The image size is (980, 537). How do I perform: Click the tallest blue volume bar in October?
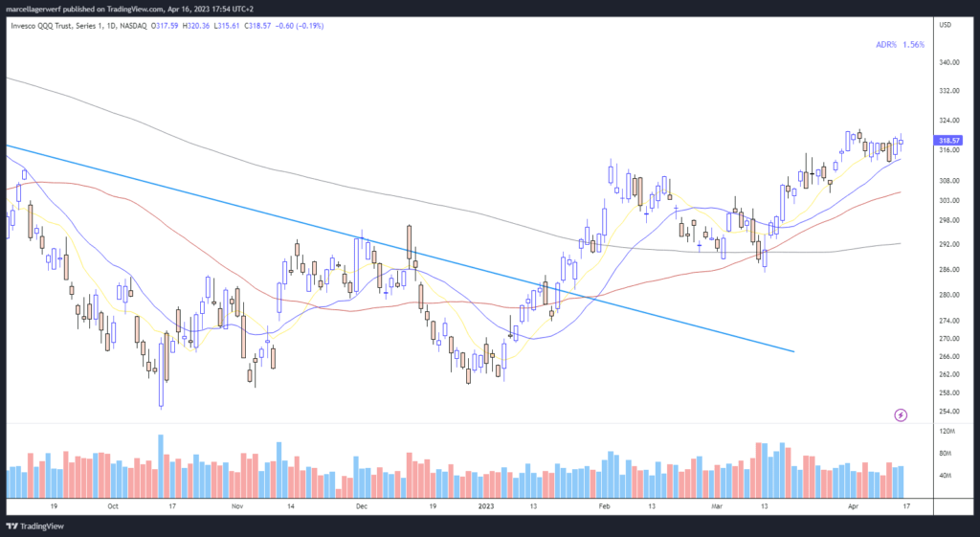click(x=161, y=466)
